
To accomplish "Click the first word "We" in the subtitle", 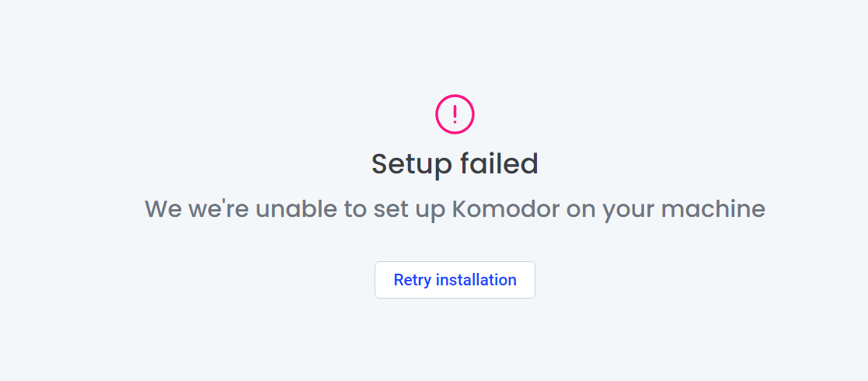I will [x=162, y=209].
